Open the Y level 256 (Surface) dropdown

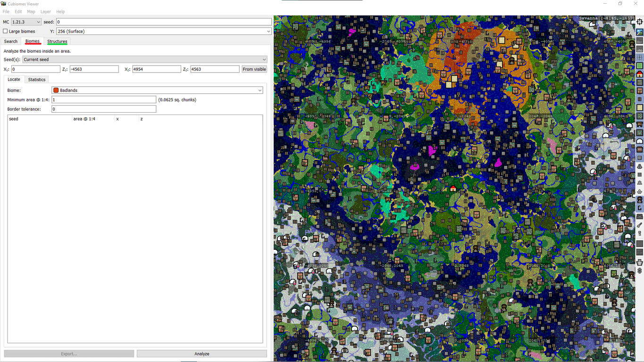click(x=164, y=32)
